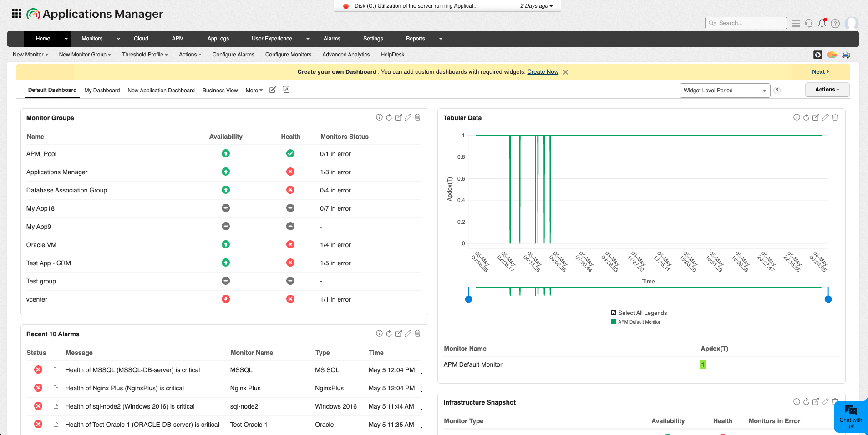The height and width of the screenshot is (435, 868).
Task: Delete the Tabular Data widget
Action: (835, 117)
